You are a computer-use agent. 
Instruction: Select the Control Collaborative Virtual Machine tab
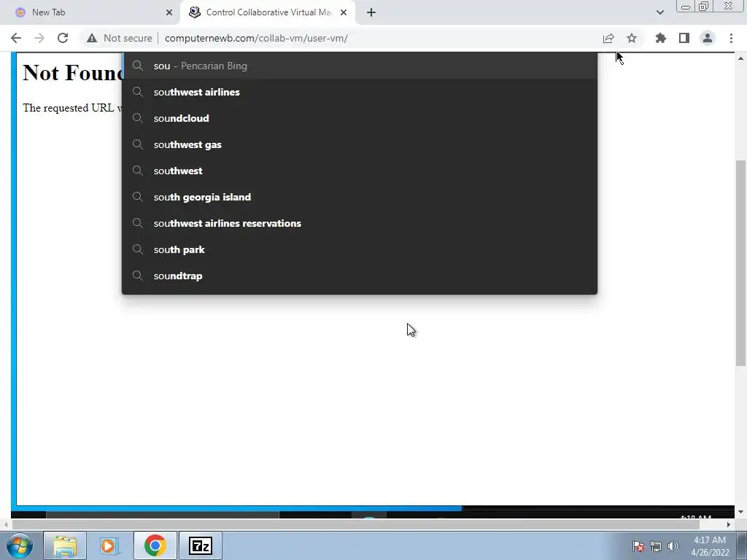click(267, 12)
